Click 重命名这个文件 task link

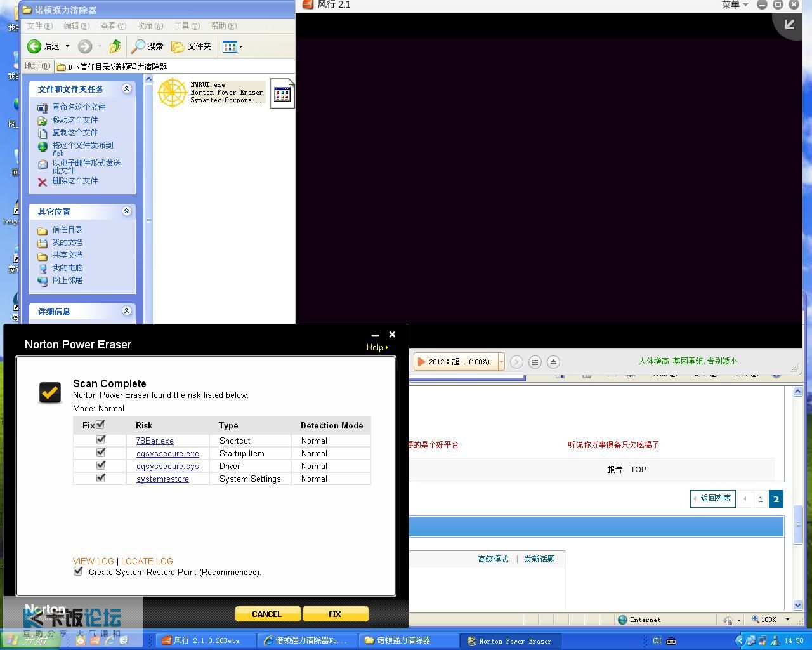coord(79,107)
